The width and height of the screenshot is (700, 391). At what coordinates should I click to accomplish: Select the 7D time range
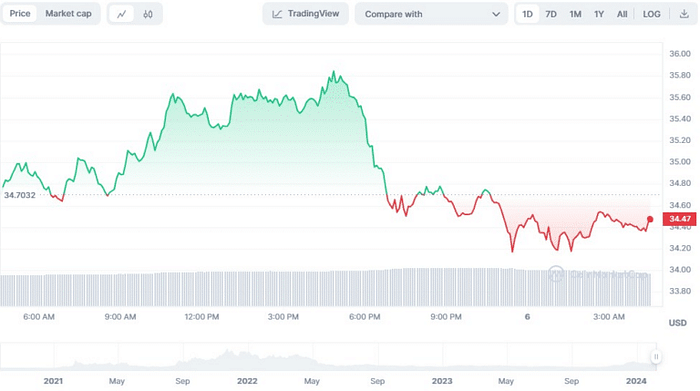point(551,14)
